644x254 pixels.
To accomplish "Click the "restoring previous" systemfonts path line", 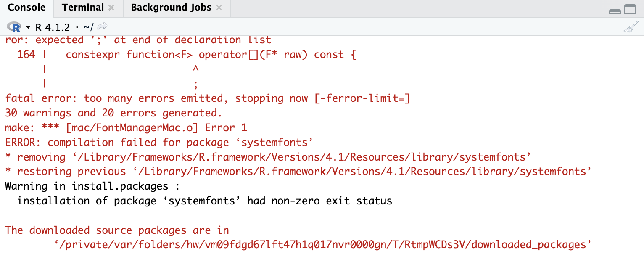I will point(298,171).
